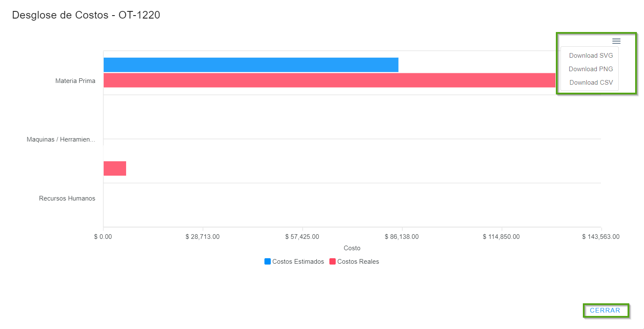
Task: Click the $ 0.00 axis tick label
Action: tap(103, 237)
